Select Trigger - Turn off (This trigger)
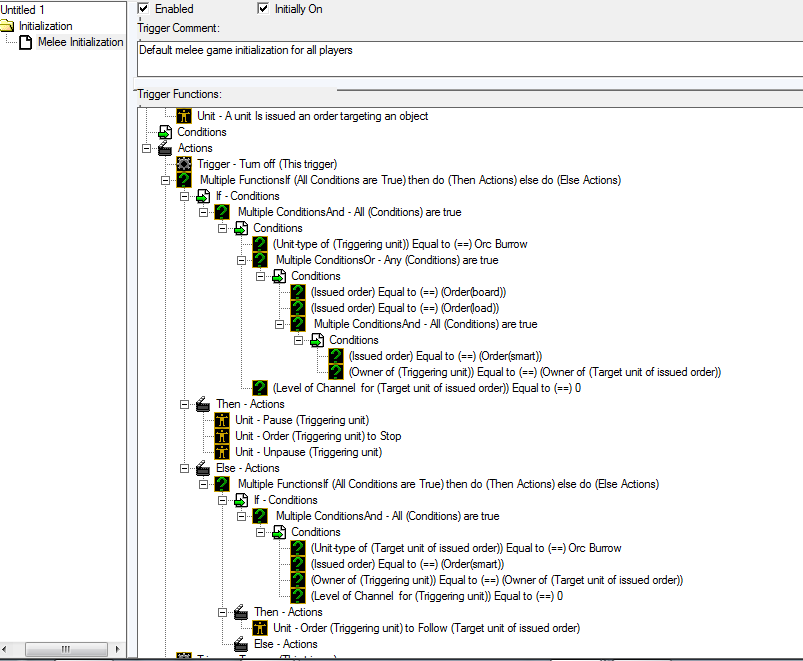803x661 pixels. tap(267, 164)
